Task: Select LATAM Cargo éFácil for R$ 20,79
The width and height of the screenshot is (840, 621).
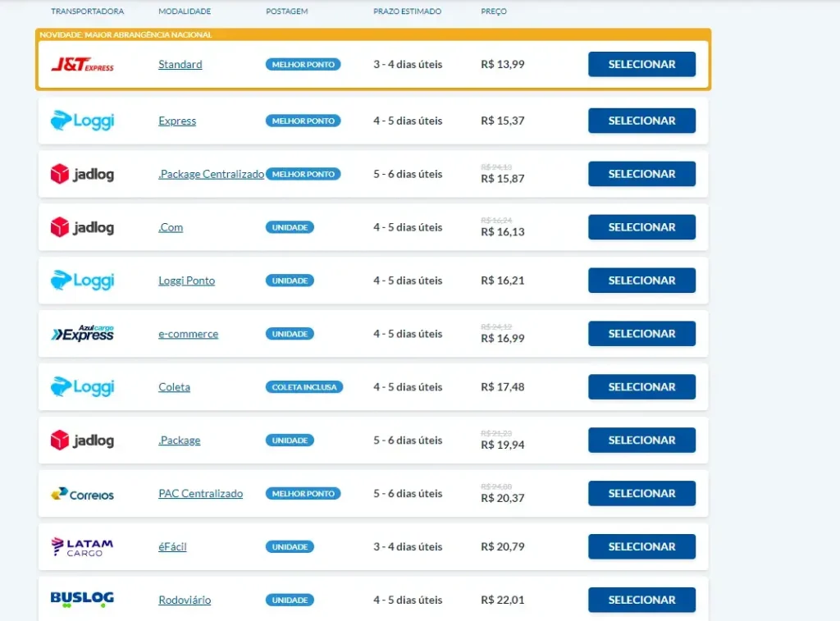Action: pyautogui.click(x=641, y=546)
